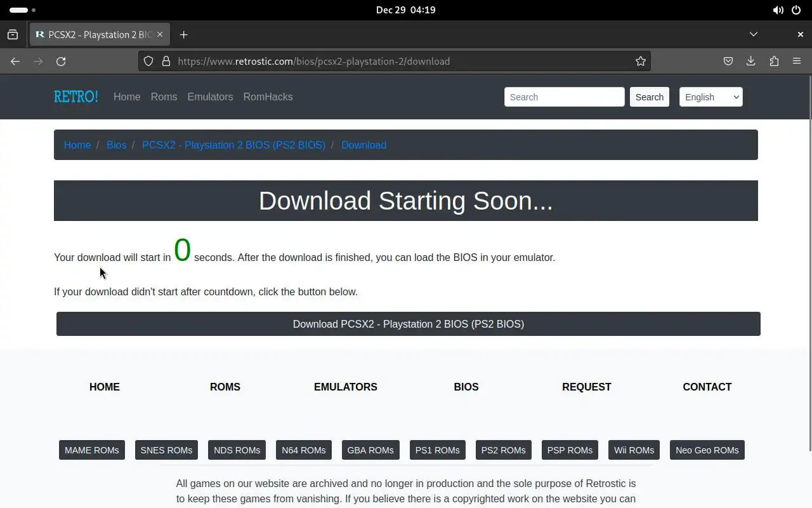Click the padlock site security icon
This screenshot has height=508, width=812.
[166, 61]
